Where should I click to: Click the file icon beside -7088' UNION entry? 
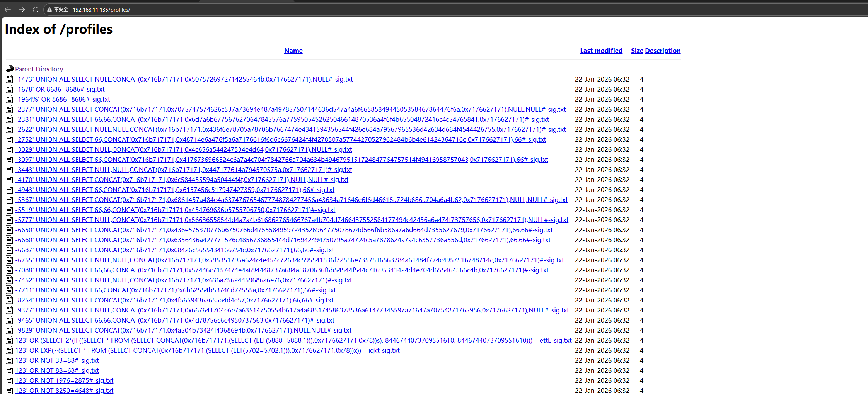click(9, 270)
